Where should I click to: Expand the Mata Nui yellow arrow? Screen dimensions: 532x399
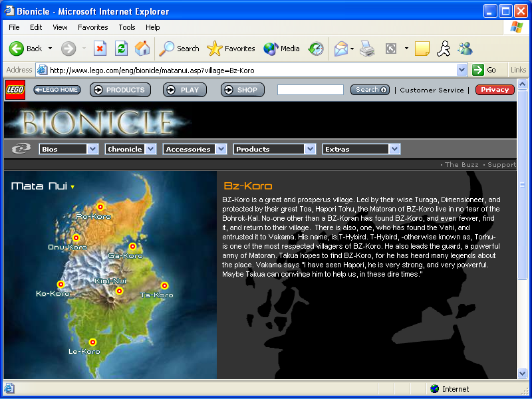(72, 187)
